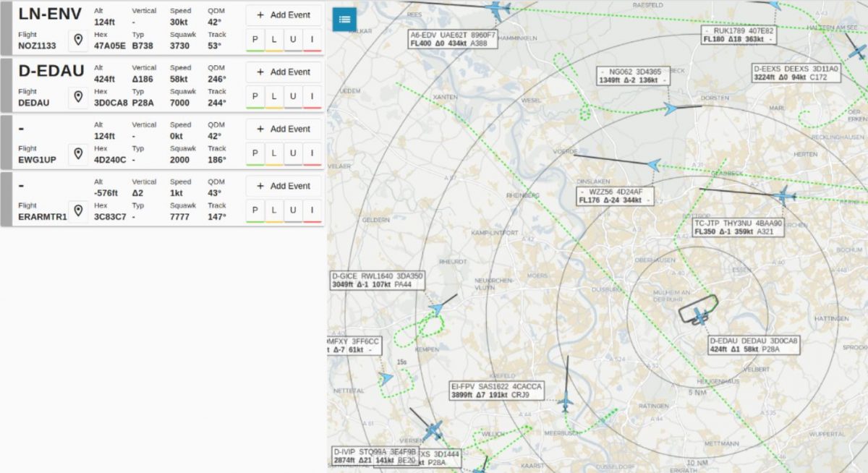Image resolution: width=868 pixels, height=473 pixels.
Task: Toggle the I button on the LN-ENV row
Action: pyautogui.click(x=312, y=40)
